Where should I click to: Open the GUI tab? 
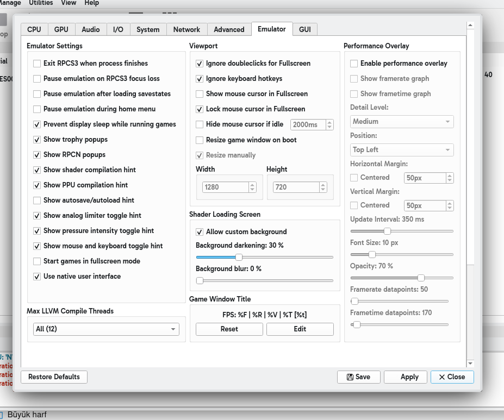[304, 29]
